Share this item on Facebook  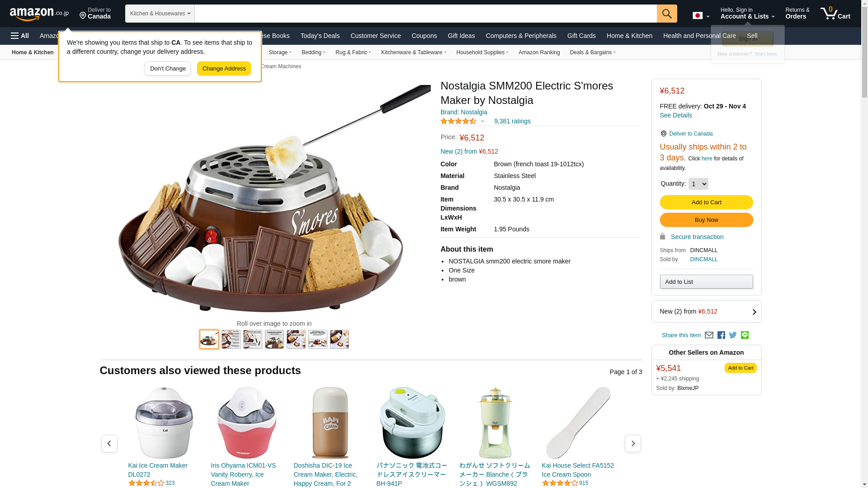point(721,335)
